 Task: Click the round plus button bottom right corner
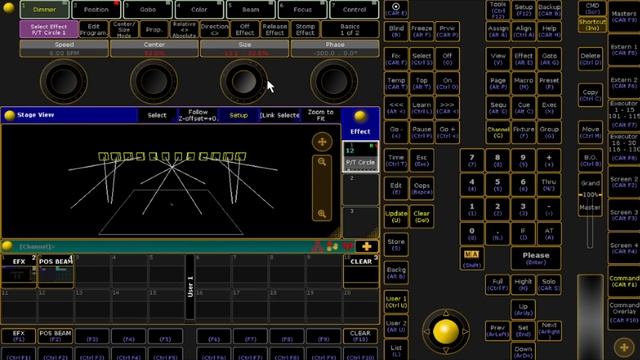coord(624,347)
